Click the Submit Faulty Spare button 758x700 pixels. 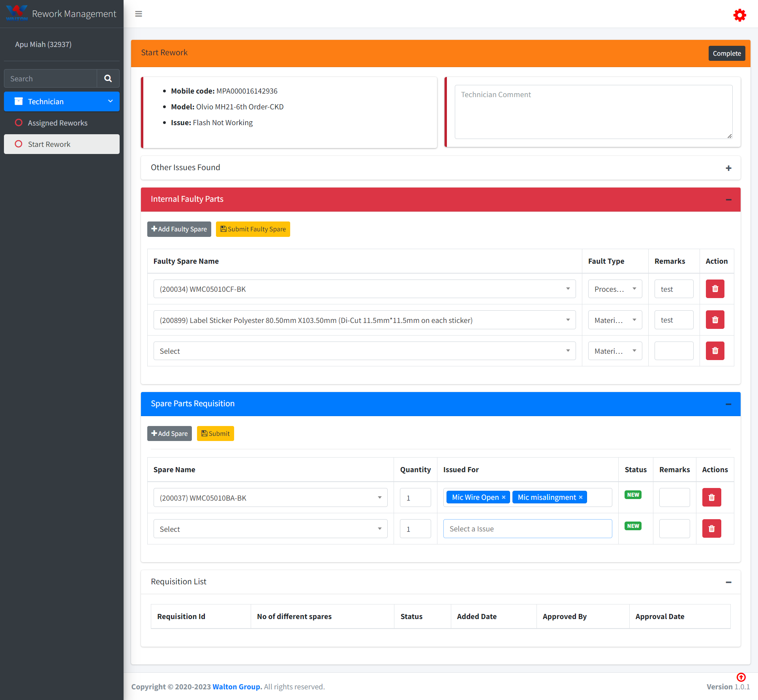(x=253, y=229)
